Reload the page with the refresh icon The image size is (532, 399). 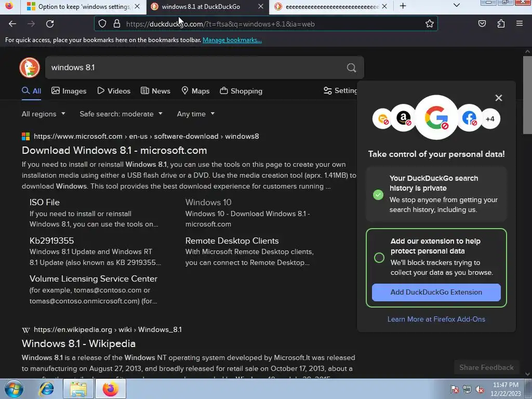[50, 24]
